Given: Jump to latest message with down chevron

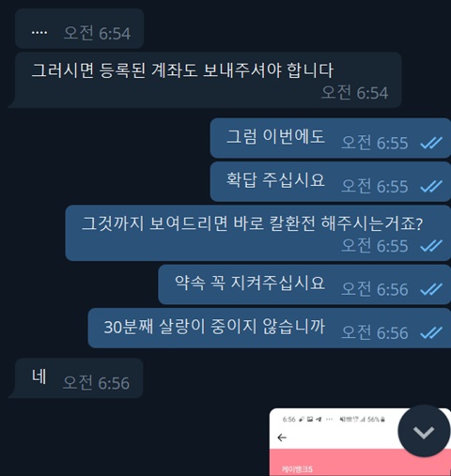Looking at the screenshot, I should pos(424,431).
